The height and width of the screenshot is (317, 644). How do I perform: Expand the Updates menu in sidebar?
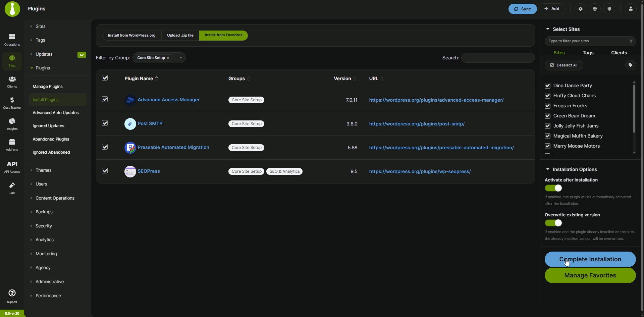point(44,54)
